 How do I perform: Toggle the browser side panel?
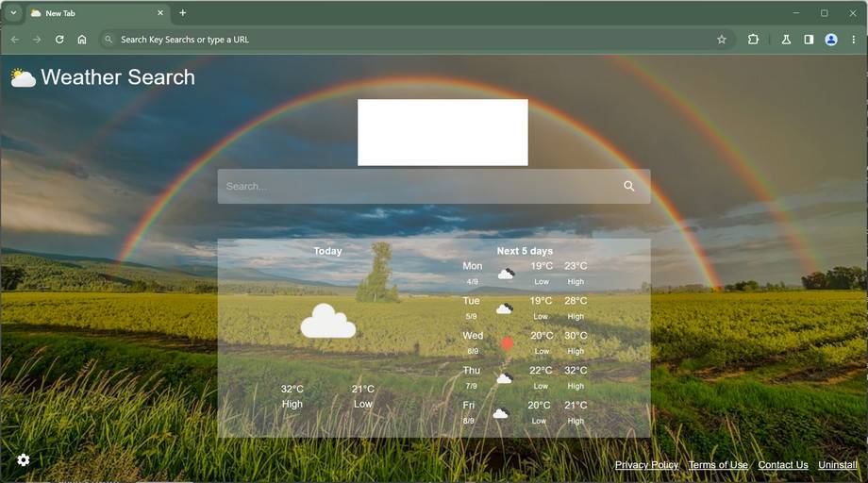click(809, 40)
